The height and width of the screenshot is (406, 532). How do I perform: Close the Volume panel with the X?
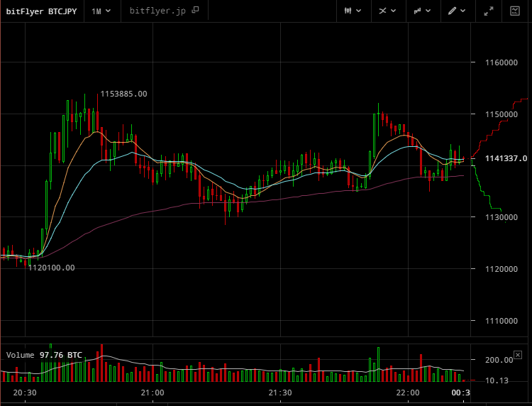coord(518,355)
